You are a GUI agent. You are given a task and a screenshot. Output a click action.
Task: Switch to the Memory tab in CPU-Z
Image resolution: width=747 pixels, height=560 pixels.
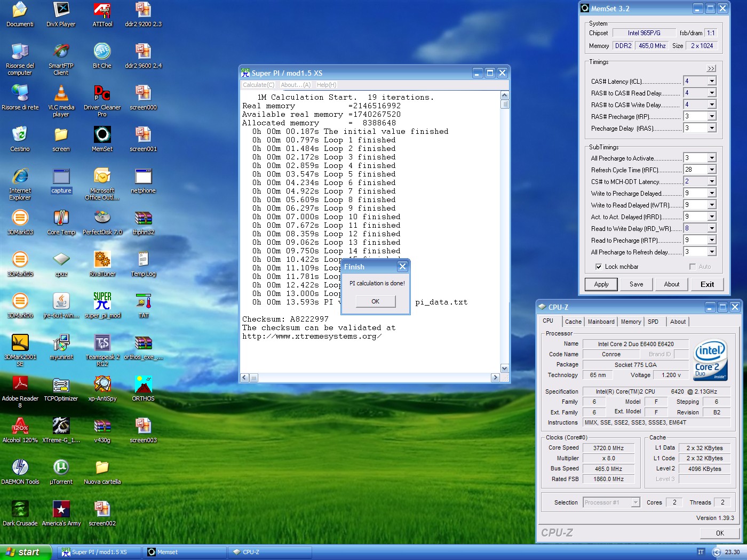pos(631,322)
